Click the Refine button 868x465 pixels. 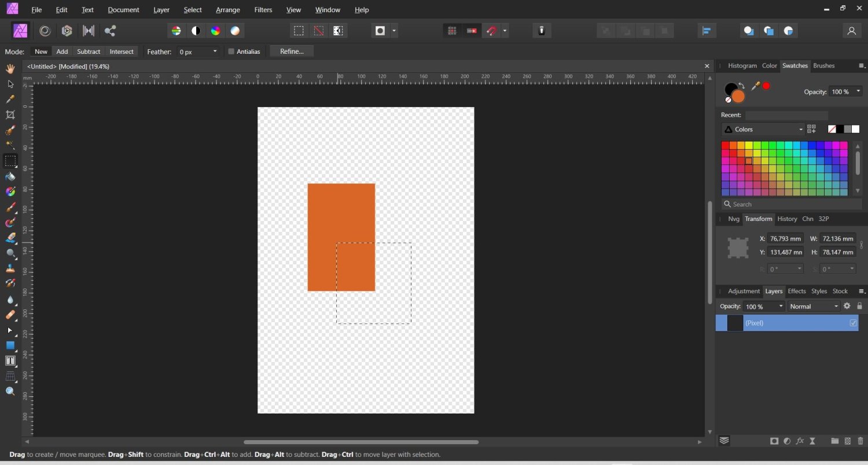click(292, 51)
